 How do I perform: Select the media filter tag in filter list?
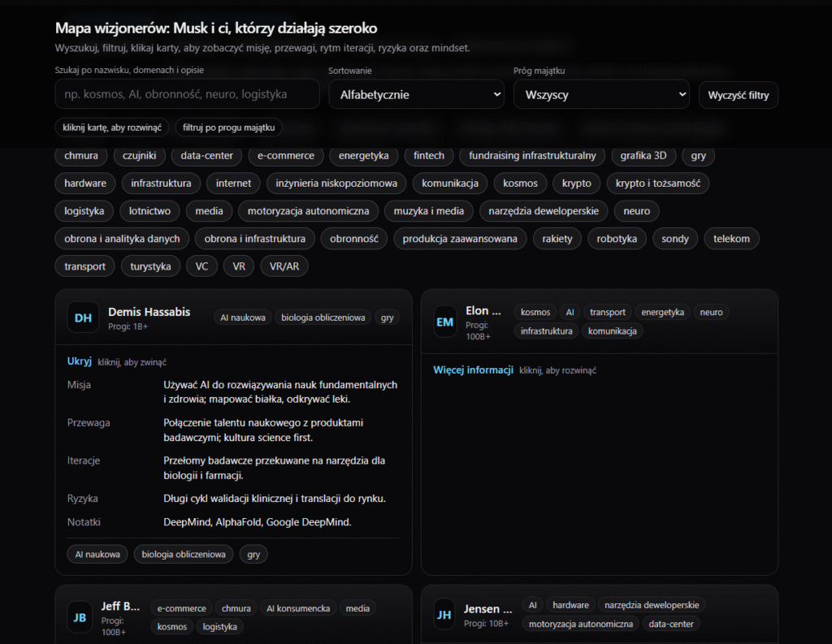tap(209, 211)
